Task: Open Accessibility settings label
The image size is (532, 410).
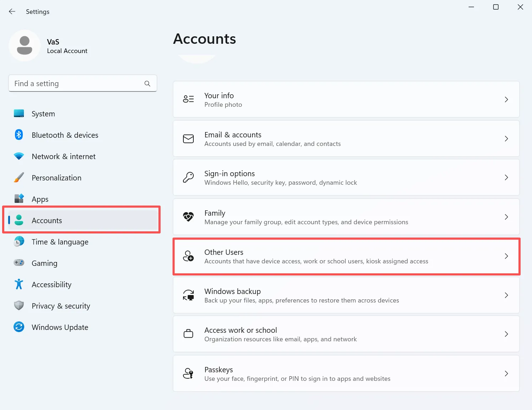Action: point(51,285)
